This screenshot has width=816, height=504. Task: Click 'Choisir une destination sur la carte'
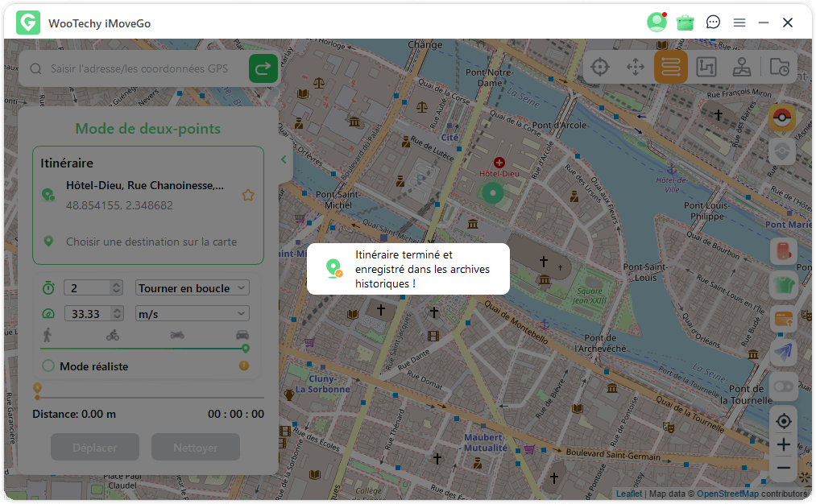[x=151, y=242]
